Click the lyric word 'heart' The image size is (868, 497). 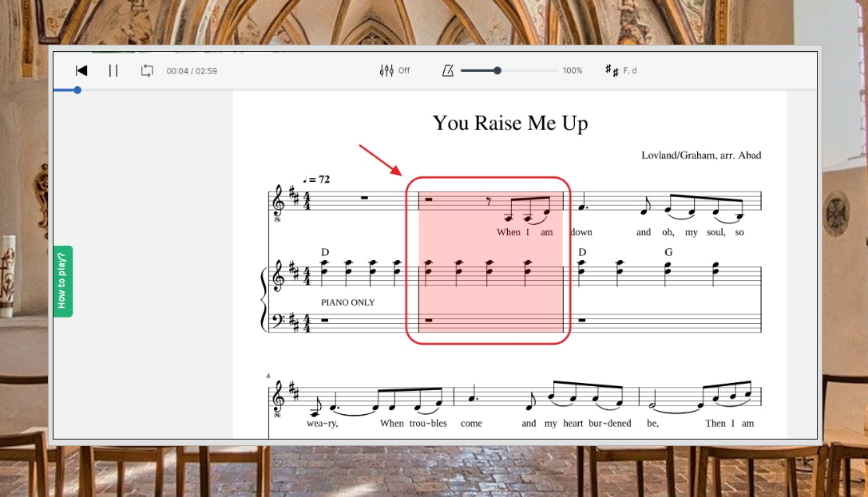(x=573, y=424)
